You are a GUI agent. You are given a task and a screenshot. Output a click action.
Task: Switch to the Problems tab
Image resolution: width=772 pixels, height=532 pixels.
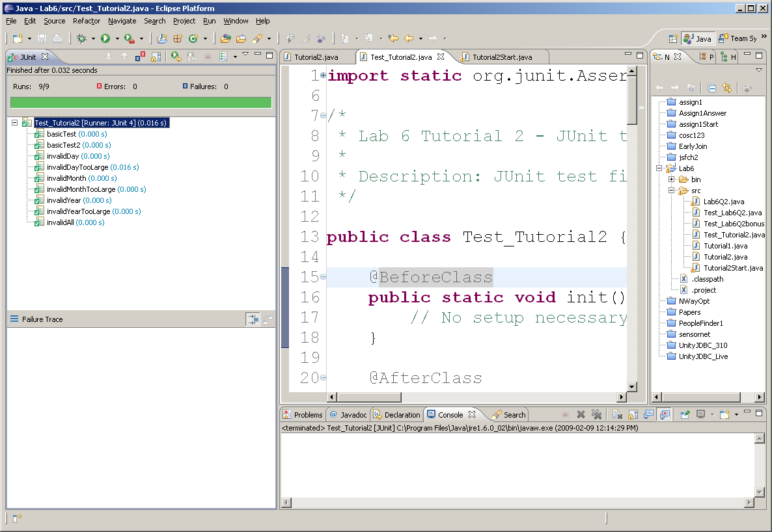tap(303, 414)
